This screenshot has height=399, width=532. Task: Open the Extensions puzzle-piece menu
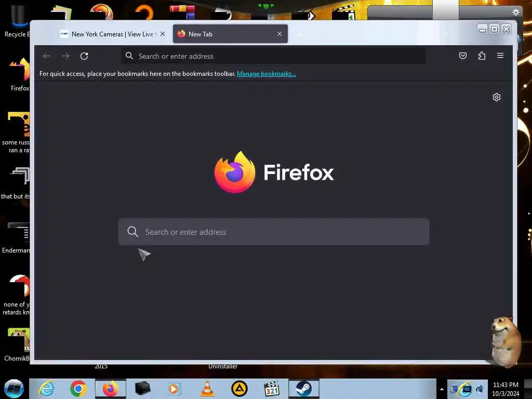pos(482,56)
